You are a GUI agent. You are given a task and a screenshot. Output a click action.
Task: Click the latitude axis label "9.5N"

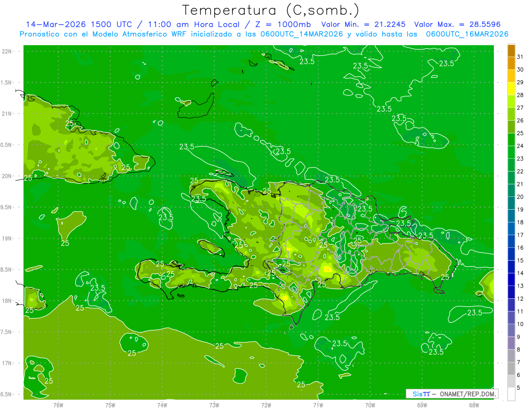pos(7,207)
